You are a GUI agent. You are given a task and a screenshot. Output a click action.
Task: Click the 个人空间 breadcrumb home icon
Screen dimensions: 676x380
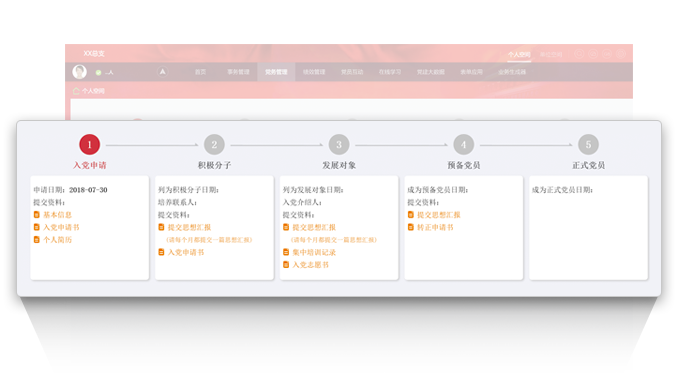pos(76,91)
